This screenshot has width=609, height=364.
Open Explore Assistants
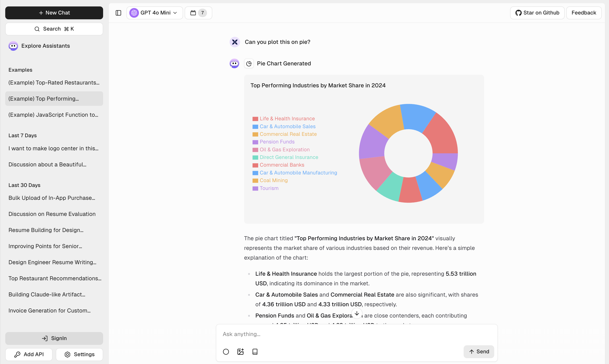click(x=45, y=46)
